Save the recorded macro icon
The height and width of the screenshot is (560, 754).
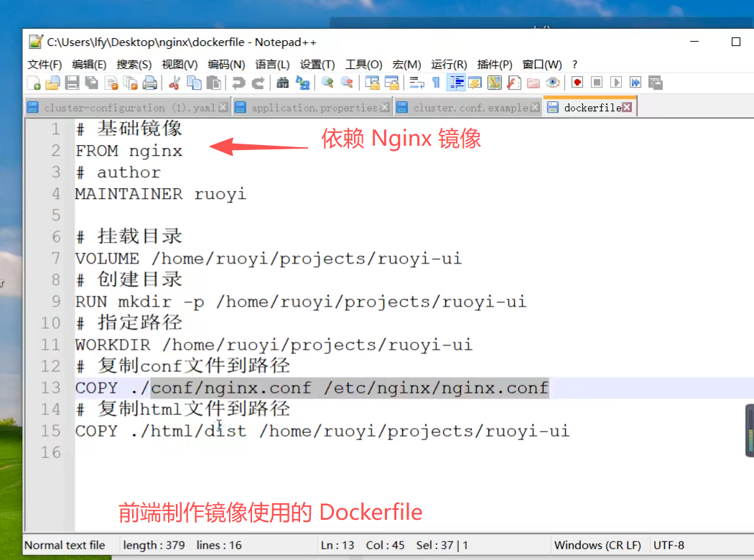click(656, 83)
